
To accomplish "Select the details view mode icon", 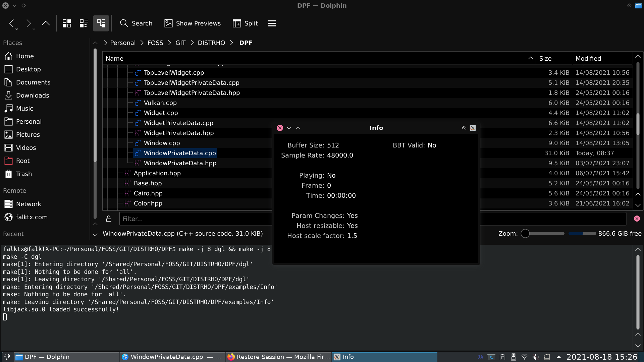I will pyautogui.click(x=83, y=23).
